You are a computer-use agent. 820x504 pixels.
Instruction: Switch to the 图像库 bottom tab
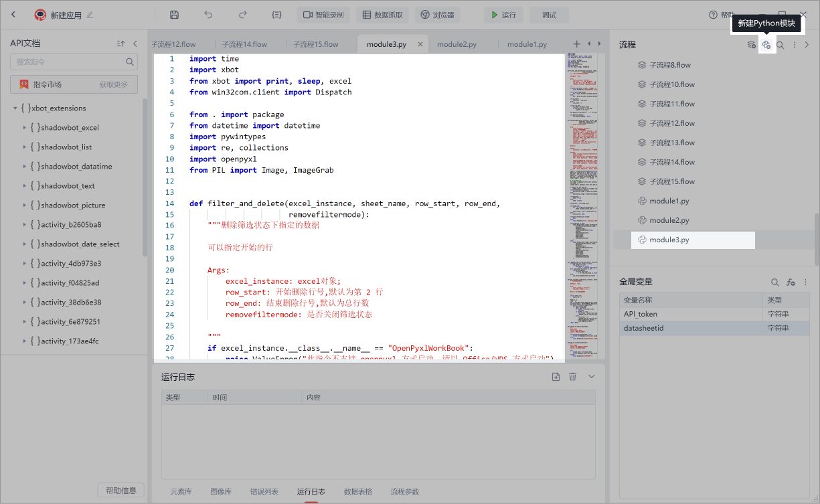(x=221, y=491)
